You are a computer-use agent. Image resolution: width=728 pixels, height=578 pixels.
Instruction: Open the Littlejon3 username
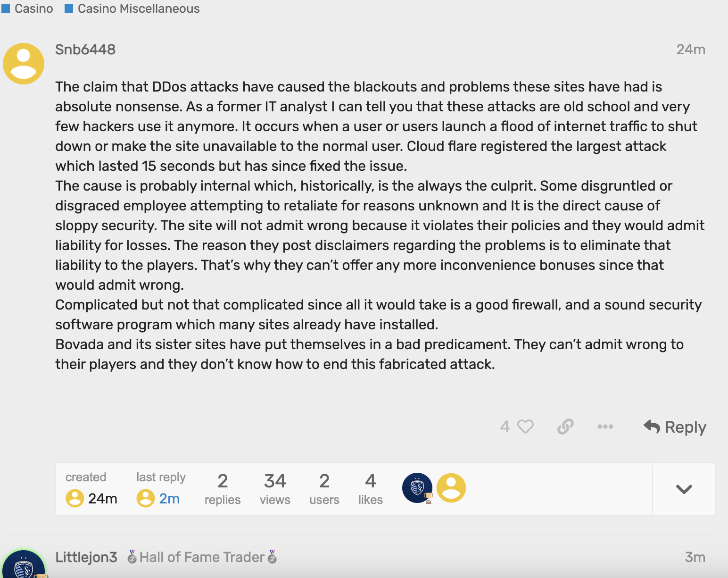point(86,557)
